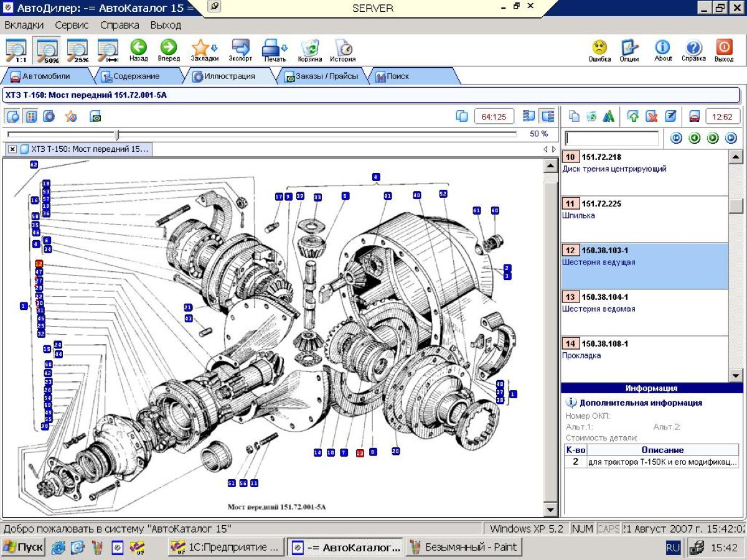Click the illustration zoom slider handle
The width and height of the screenshot is (747, 560).
(116, 134)
